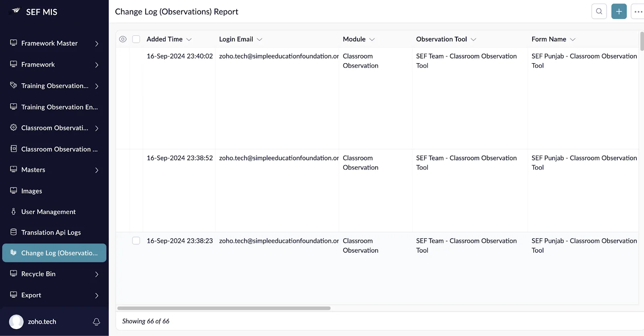The image size is (644, 336).
Task: Open Training Observation En... sidebar link
Action: [x=54, y=107]
